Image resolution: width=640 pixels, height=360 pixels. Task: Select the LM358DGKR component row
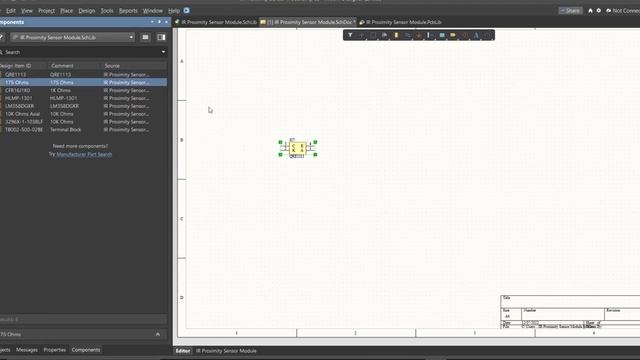[83, 106]
